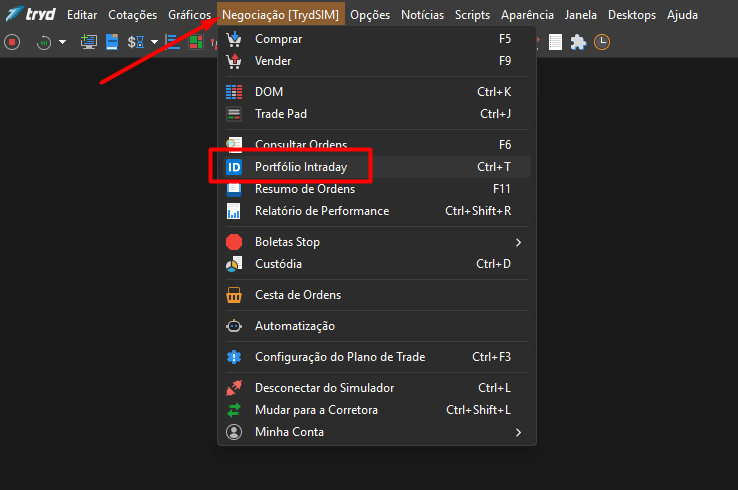Open the Aparência menu
This screenshot has width=738, height=490.
[527, 15]
